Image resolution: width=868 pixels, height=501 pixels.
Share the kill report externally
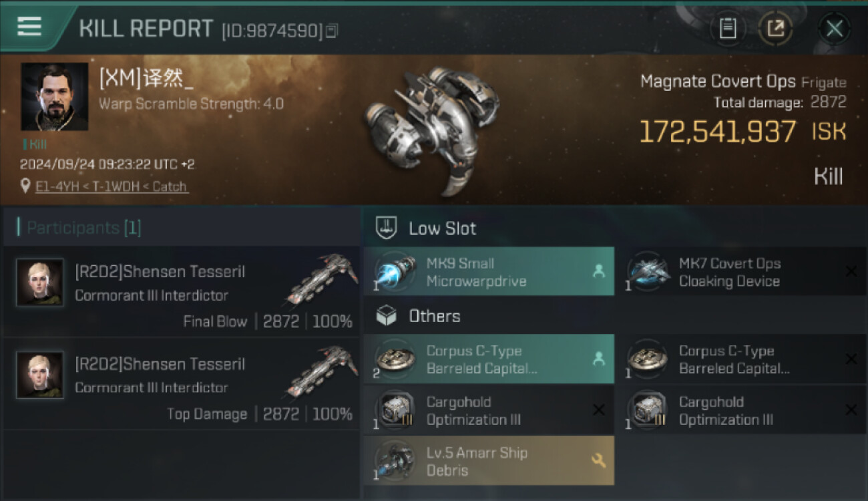(x=775, y=28)
